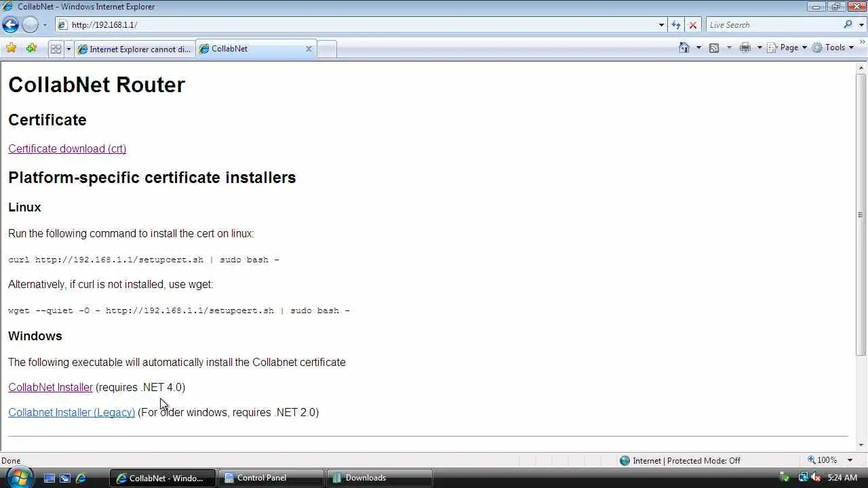Image resolution: width=868 pixels, height=488 pixels.
Task: Click the Print icon
Action: [745, 47]
